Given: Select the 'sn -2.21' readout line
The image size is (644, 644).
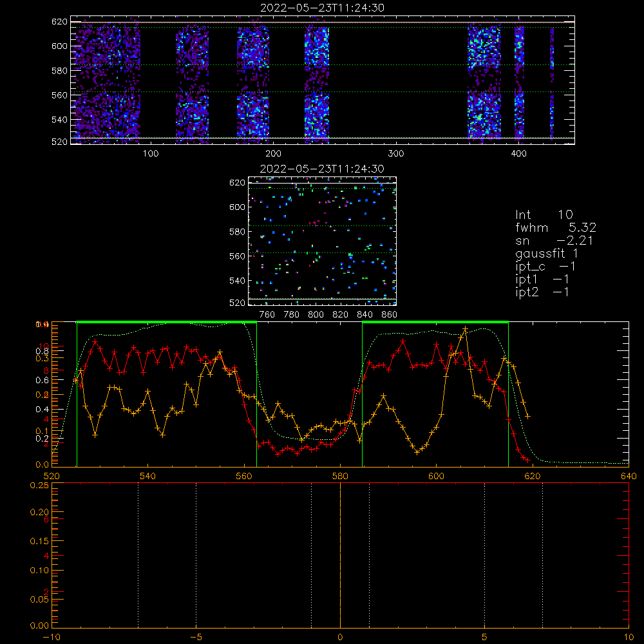Looking at the screenshot, I should (554, 241).
